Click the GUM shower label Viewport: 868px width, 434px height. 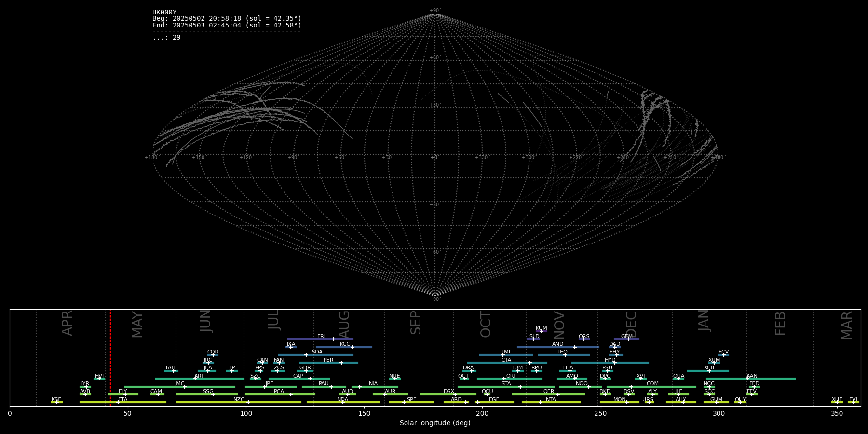coord(716,400)
